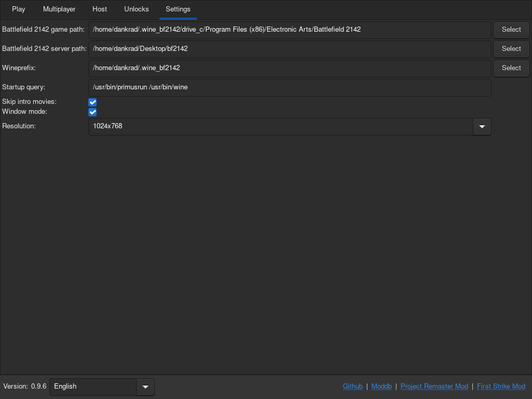Image resolution: width=532 pixels, height=399 pixels.
Task: Toggle the Skip intro movies checkbox
Action: [92, 102]
